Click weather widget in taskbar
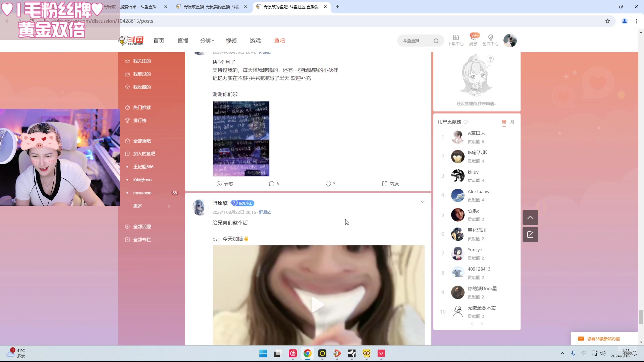 16,353
